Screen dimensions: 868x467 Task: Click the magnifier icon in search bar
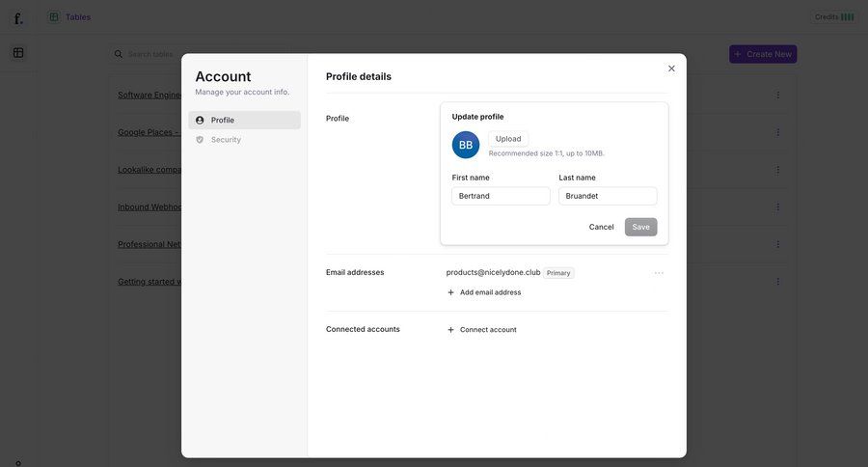coord(119,54)
